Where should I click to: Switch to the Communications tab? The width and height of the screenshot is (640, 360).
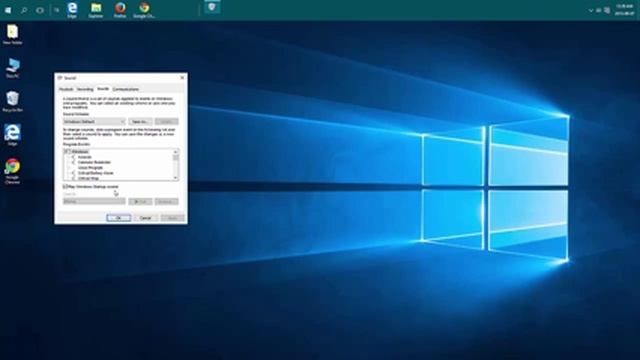click(x=126, y=89)
